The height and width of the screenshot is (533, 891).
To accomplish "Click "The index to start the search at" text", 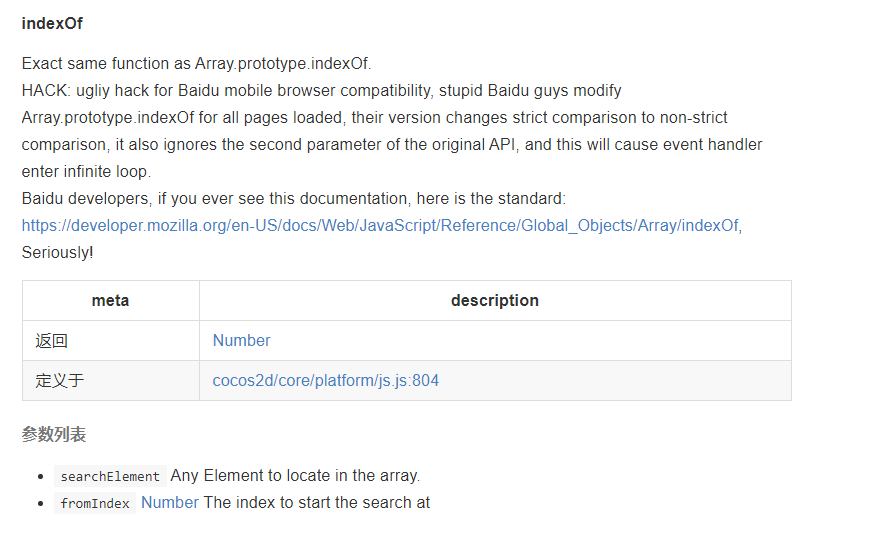I will 317,503.
